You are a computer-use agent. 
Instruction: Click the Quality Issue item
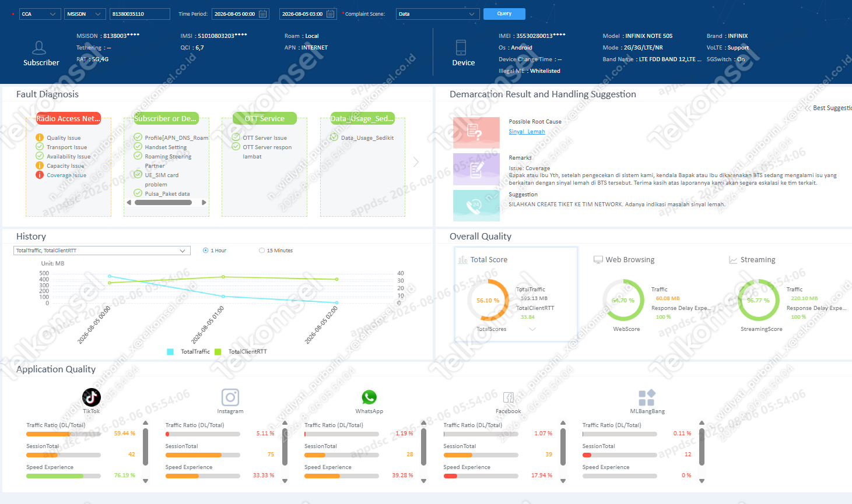point(64,138)
